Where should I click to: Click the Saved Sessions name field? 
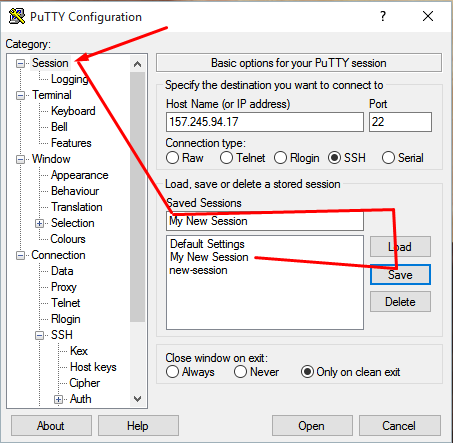(265, 221)
